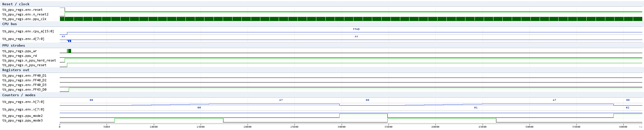Viewport: 644px width, 130px height.
Task: Click the 02 value on the v[7:0] trace
Action: [628, 108]
